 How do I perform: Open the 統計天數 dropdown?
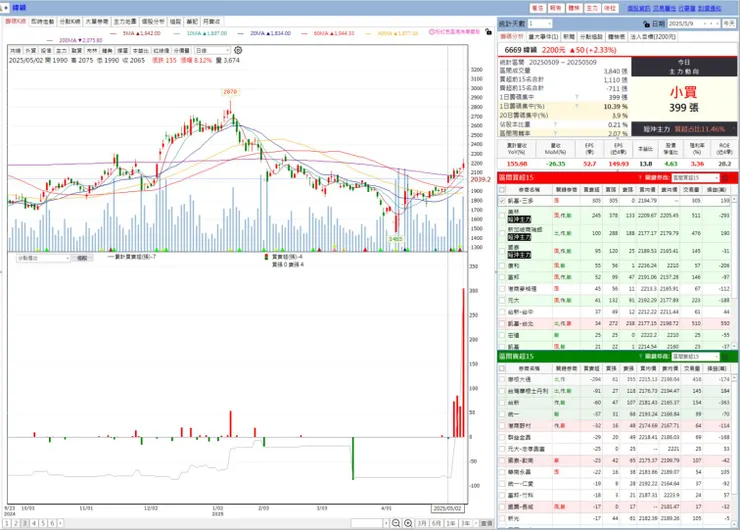(x=540, y=24)
